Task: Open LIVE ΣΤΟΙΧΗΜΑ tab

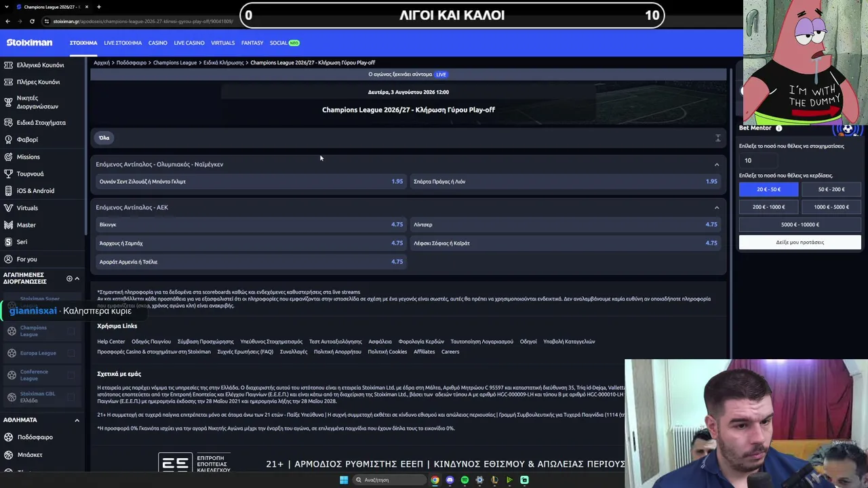Action: pos(123,43)
